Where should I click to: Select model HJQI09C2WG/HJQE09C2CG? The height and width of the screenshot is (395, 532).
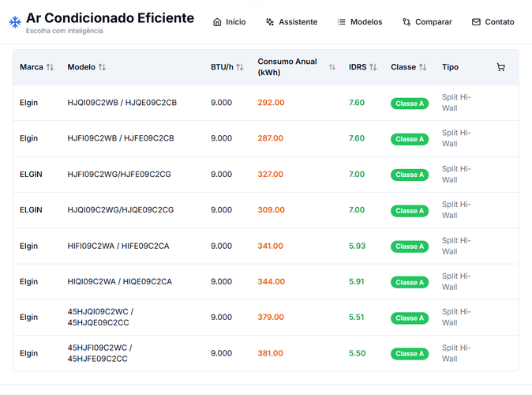tap(121, 210)
